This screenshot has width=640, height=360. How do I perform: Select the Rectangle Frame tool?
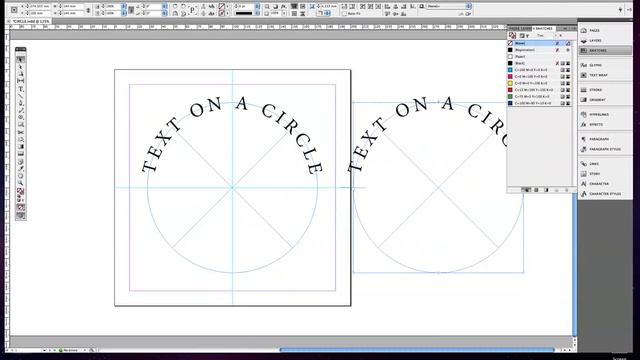click(x=20, y=118)
